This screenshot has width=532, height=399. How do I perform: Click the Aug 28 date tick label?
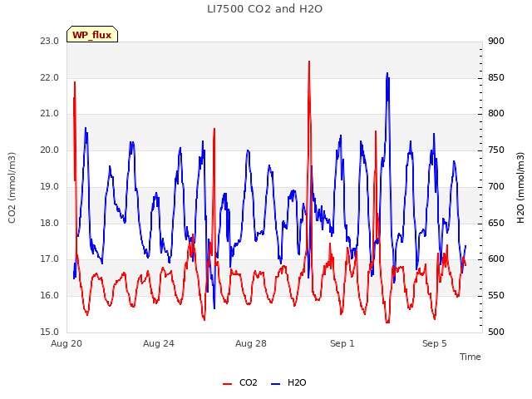coord(251,343)
